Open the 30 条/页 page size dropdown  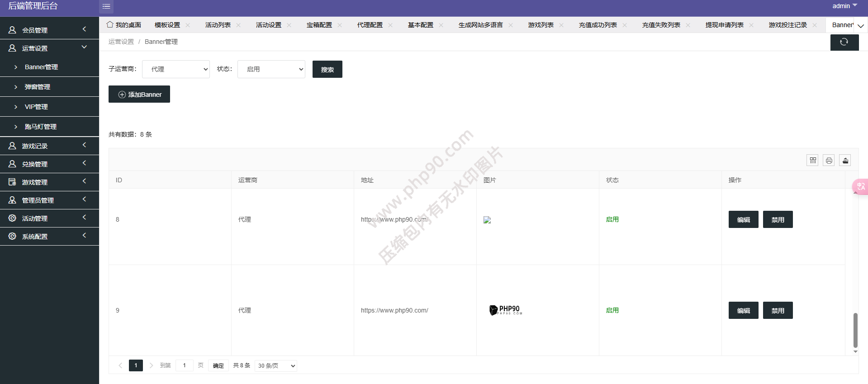pos(276,365)
